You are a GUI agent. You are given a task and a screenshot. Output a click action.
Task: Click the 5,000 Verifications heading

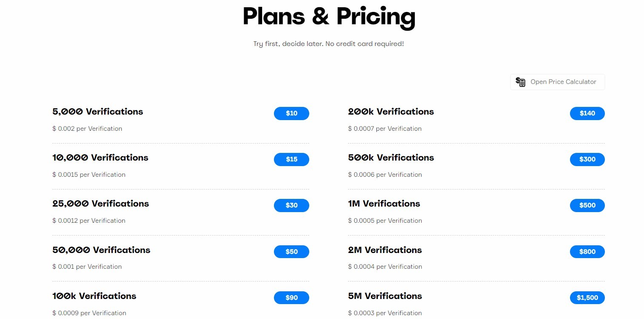pos(98,112)
